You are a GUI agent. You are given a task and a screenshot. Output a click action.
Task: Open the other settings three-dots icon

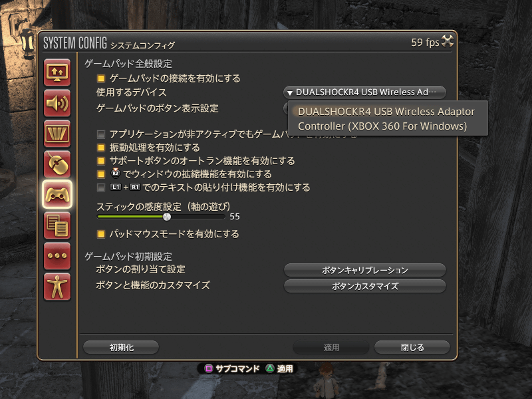click(57, 255)
